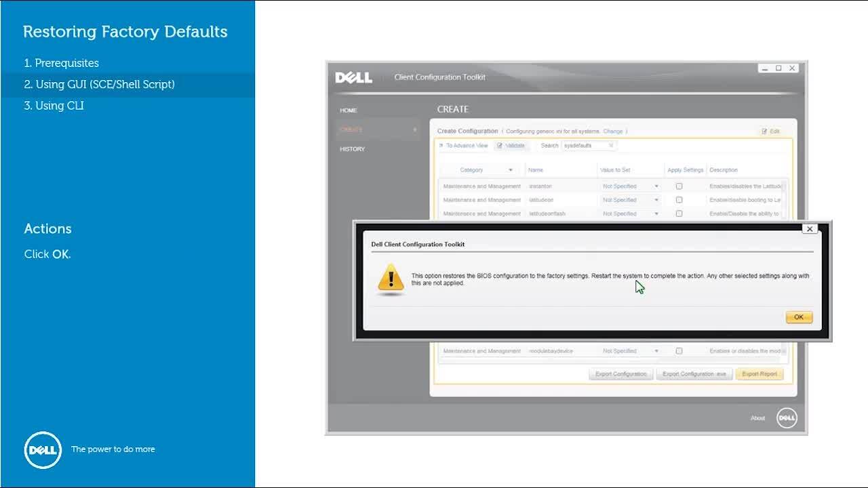Viewport: 868px width, 488px height.
Task: Click the Edit pencil icon
Action: (765, 131)
